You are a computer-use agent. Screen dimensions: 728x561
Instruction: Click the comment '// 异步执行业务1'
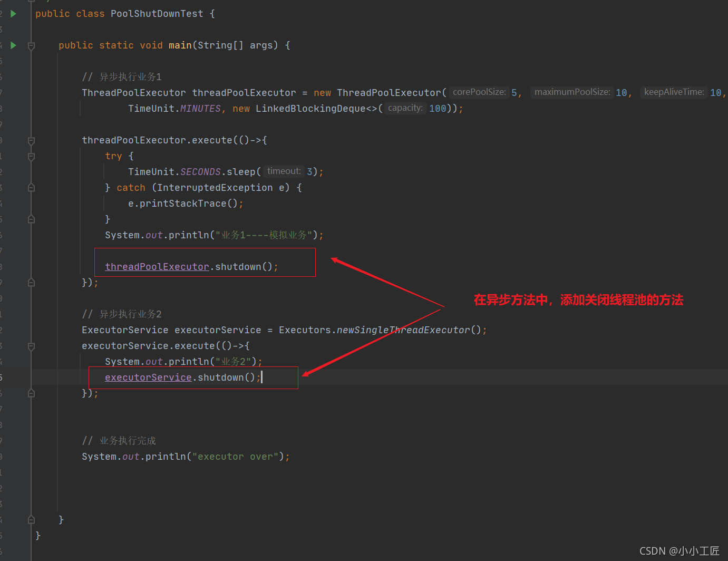pos(122,77)
